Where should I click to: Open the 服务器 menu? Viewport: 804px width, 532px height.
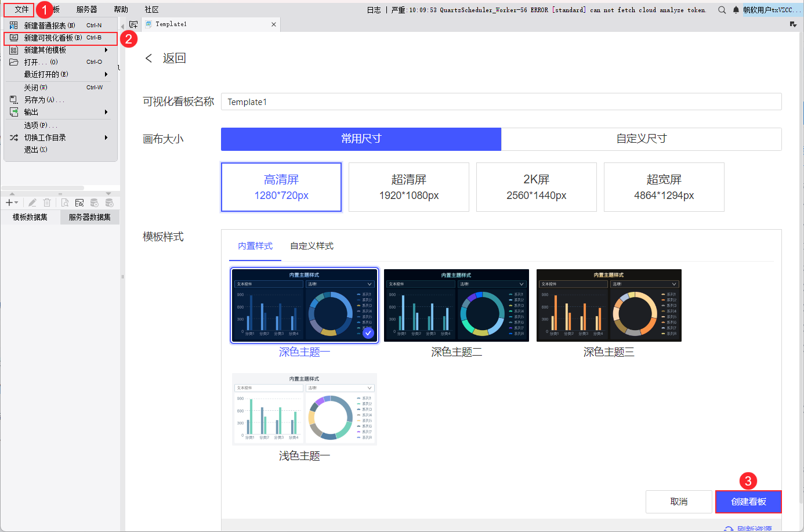tap(87, 10)
